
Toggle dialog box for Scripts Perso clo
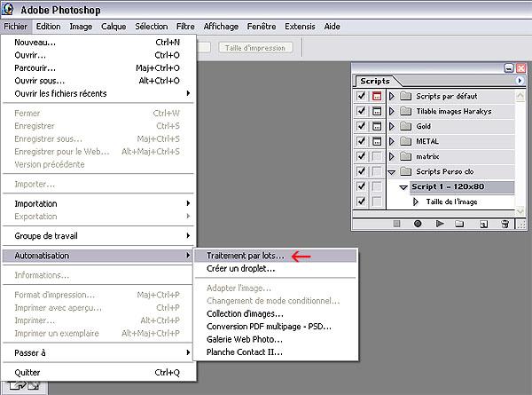click(x=377, y=171)
